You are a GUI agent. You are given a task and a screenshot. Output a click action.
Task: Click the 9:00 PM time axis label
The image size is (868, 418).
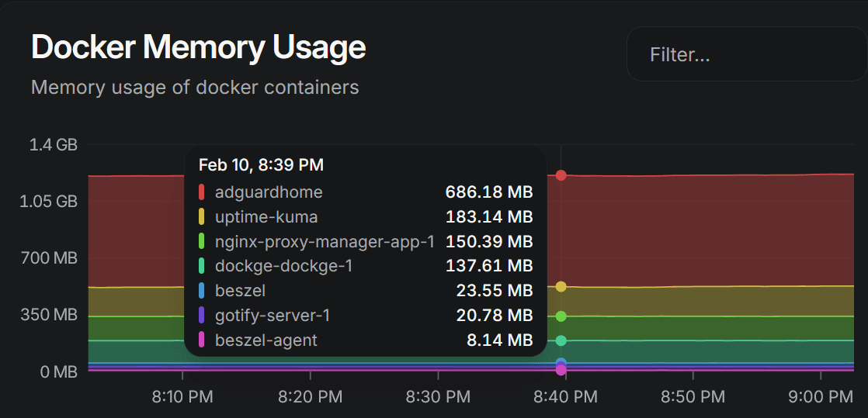(820, 397)
